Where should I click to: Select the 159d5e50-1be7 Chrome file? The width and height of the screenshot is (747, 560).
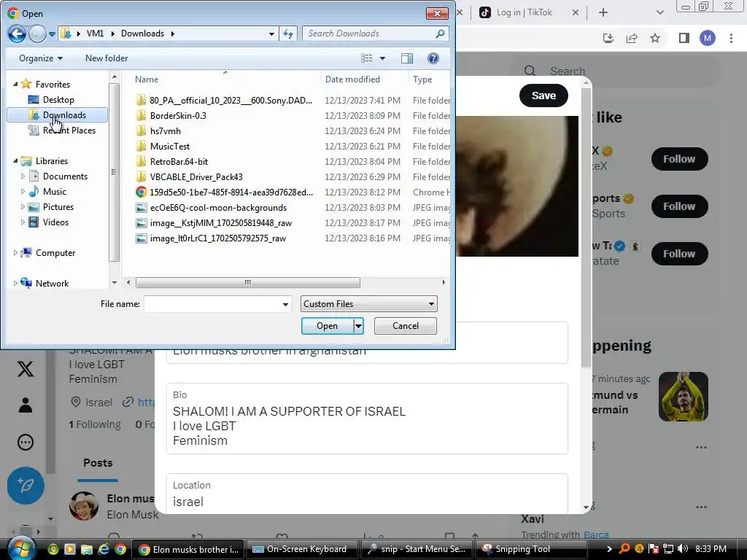[x=231, y=192]
